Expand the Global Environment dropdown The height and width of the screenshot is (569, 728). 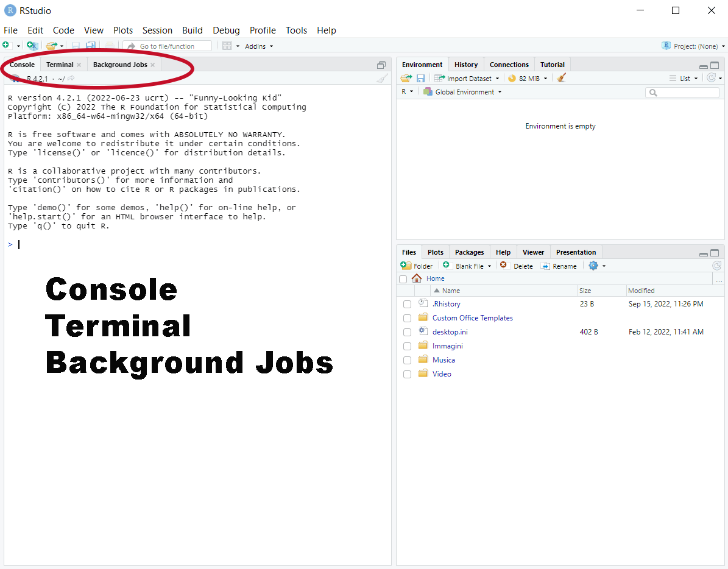pos(463,92)
